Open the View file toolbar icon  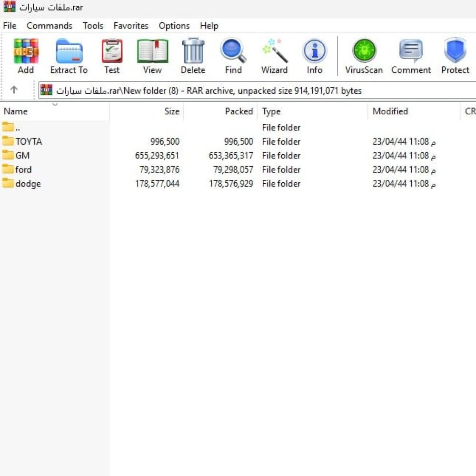coord(152,51)
